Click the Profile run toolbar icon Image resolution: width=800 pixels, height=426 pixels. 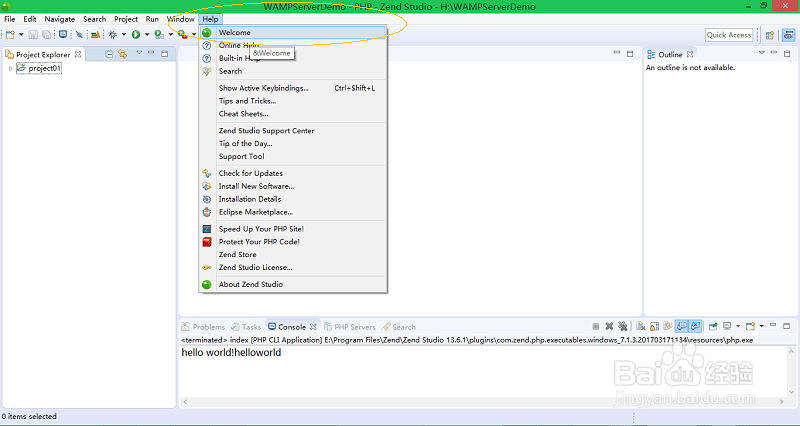(159, 35)
